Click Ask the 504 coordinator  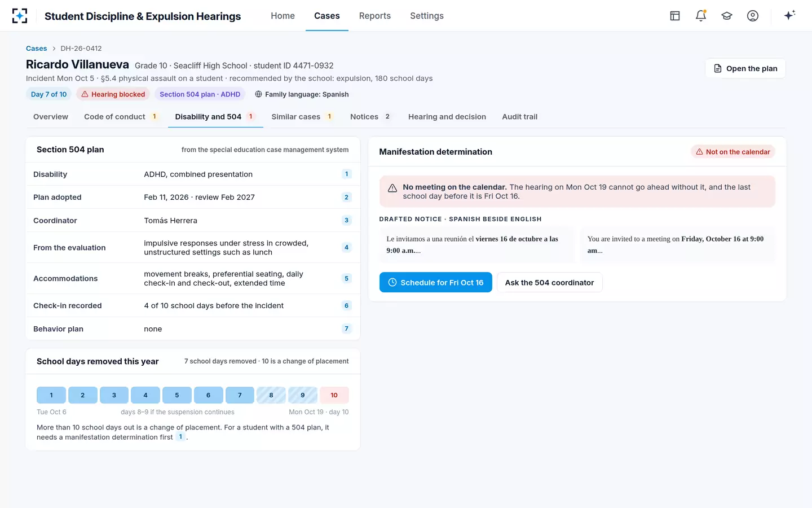pos(550,282)
